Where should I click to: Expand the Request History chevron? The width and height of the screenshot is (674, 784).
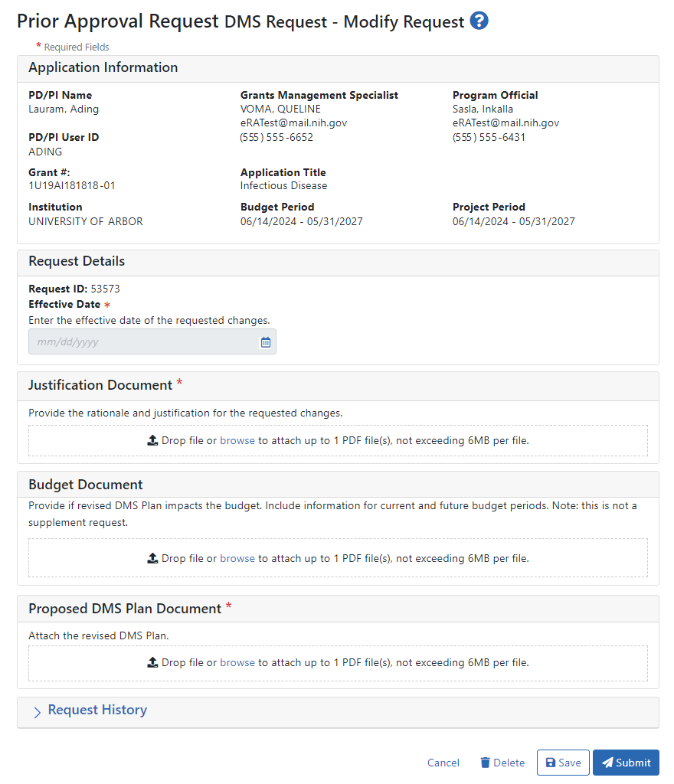click(38, 712)
